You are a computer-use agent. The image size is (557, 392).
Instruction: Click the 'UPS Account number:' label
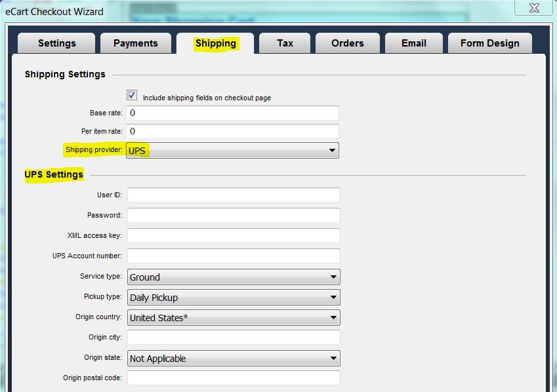tap(87, 256)
